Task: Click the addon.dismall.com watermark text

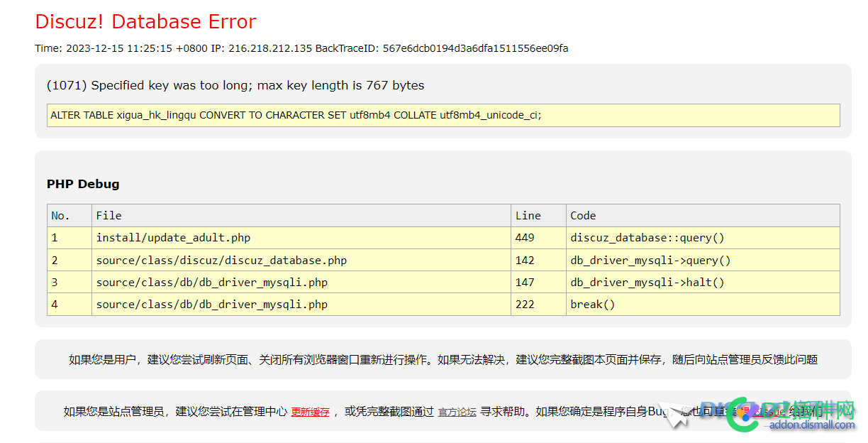Action: click(x=812, y=425)
